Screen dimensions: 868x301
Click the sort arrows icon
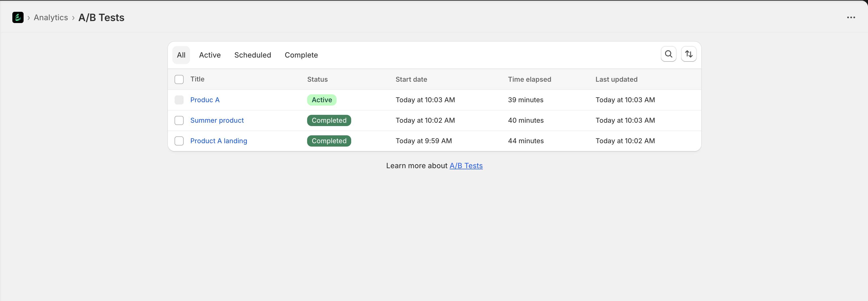pos(689,54)
